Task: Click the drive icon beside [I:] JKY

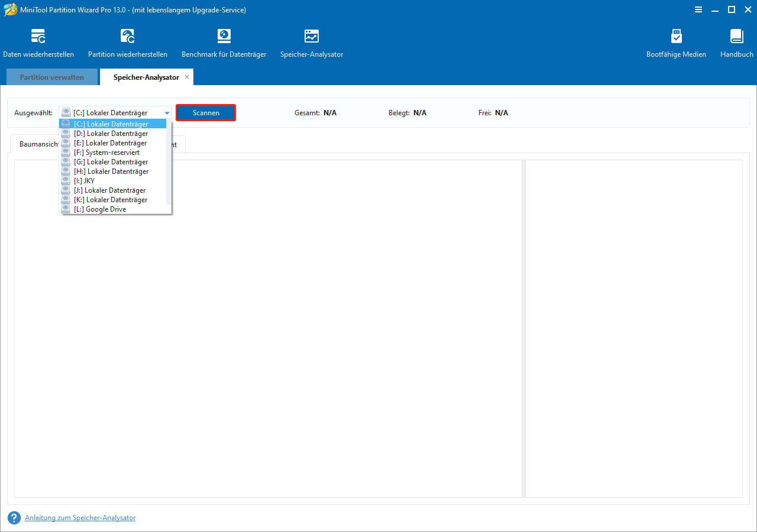Action: point(65,180)
